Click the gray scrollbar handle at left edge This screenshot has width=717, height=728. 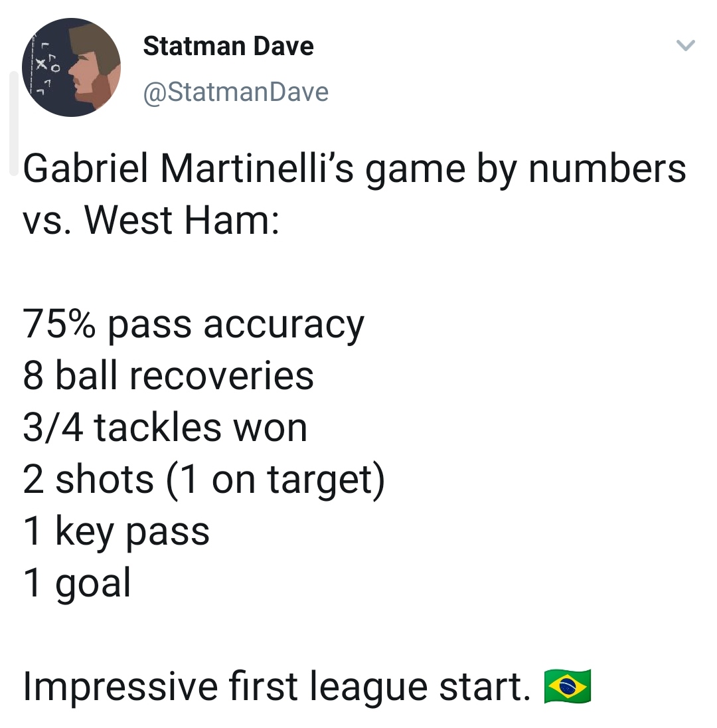point(13,123)
